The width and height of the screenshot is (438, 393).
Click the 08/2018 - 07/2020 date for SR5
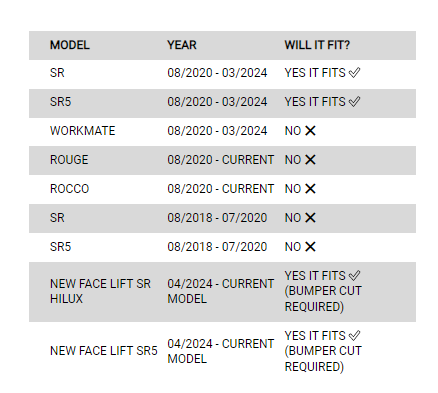click(x=217, y=247)
